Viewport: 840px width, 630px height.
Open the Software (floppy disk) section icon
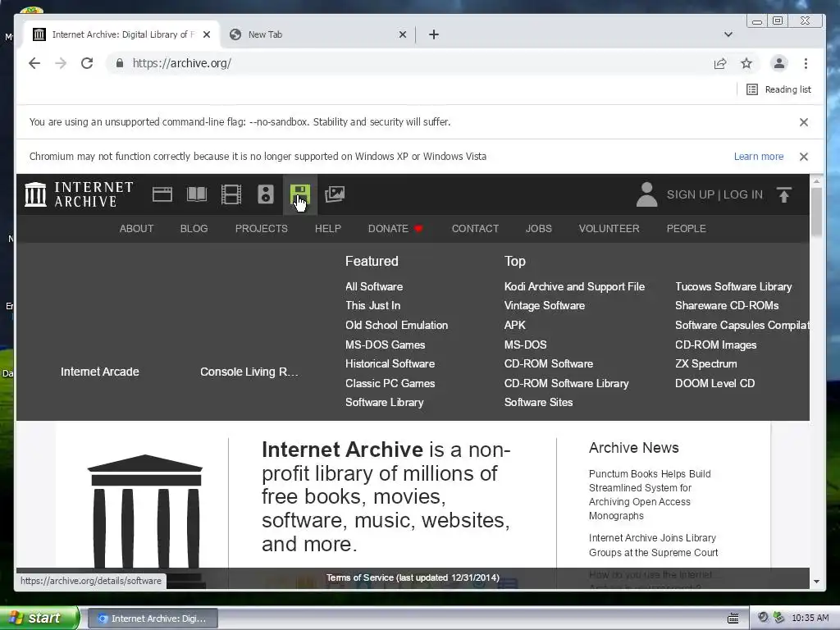[300, 194]
